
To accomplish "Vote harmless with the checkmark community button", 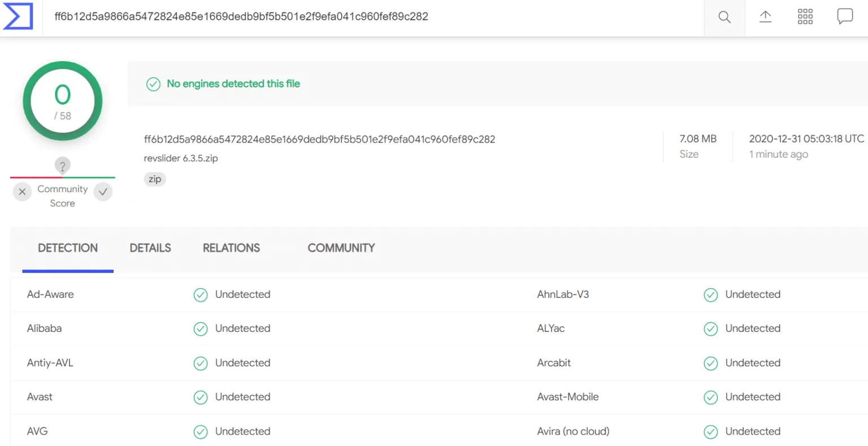I will point(103,192).
